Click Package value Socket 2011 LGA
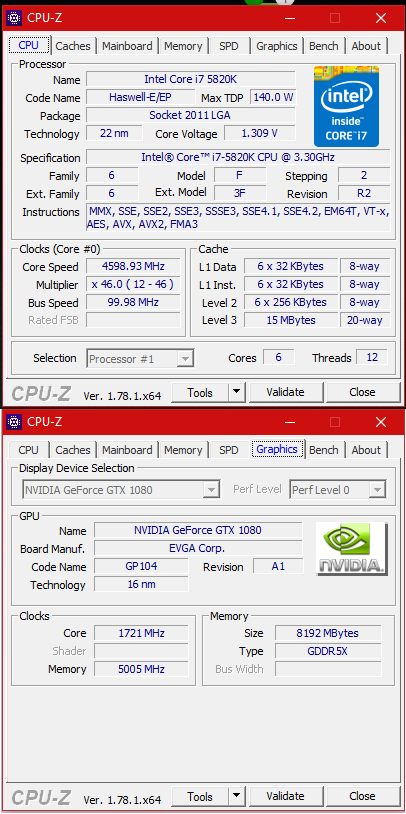406x814 pixels. pos(191,115)
